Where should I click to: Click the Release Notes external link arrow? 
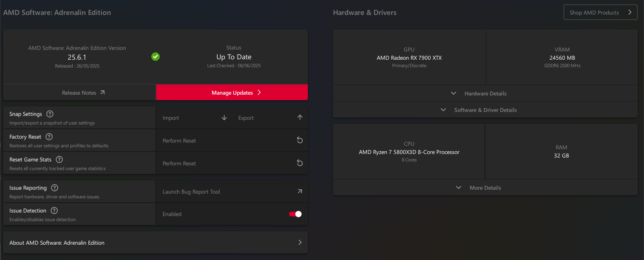pyautogui.click(x=102, y=93)
